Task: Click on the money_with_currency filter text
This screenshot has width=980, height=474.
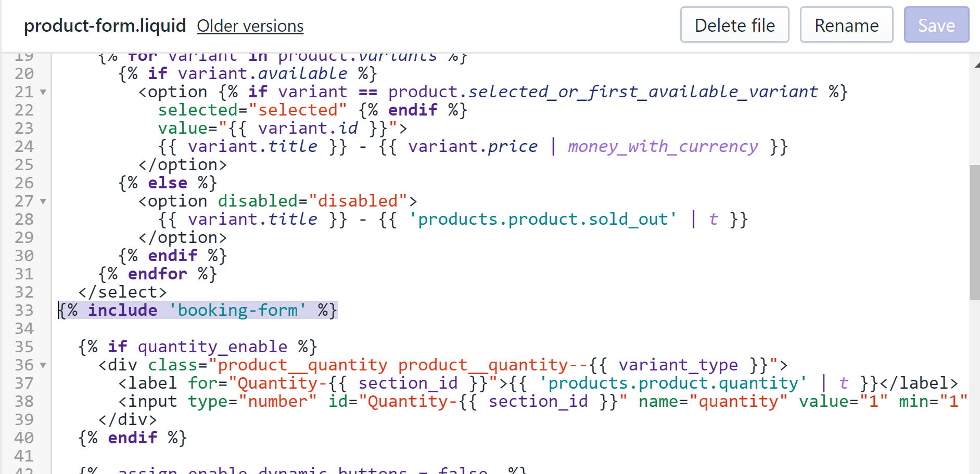Action: coord(663,147)
